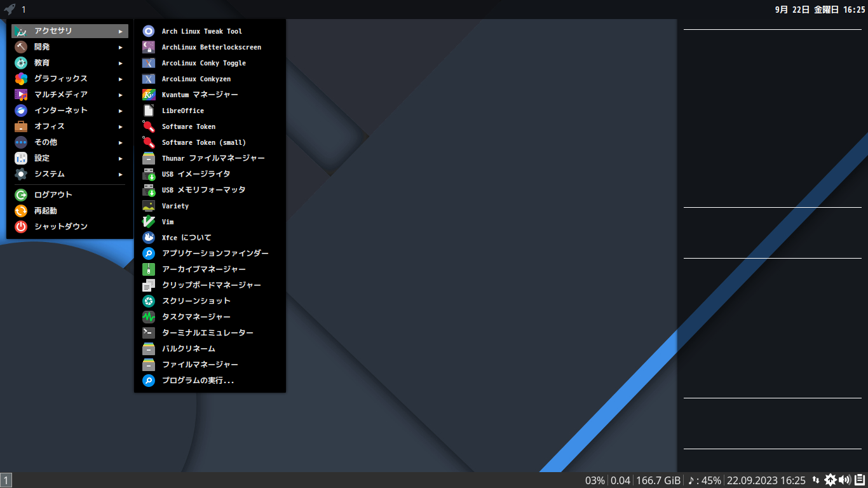Click the スクリーンショット camera icon
Screen dimensions: 868x488
pyautogui.click(x=149, y=301)
